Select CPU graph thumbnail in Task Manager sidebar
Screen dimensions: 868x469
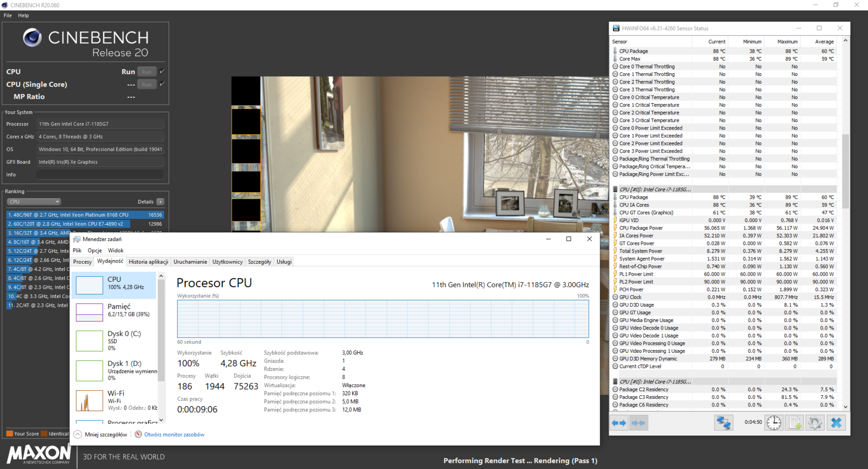click(90, 284)
